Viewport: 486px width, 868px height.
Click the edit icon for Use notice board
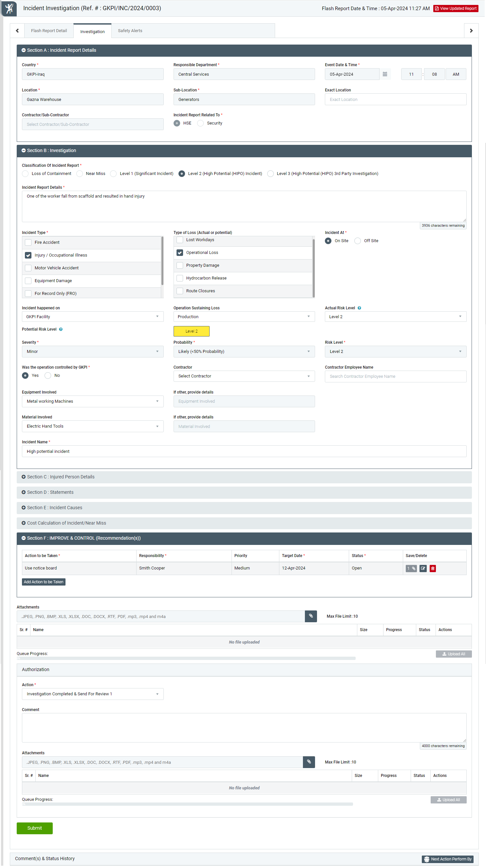click(x=423, y=569)
